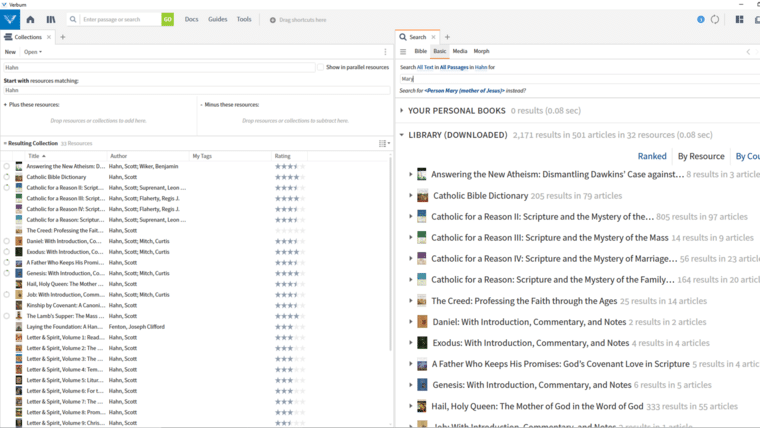Add new tab beside Collections
Viewport: 760px width, 428px height.
click(x=63, y=37)
